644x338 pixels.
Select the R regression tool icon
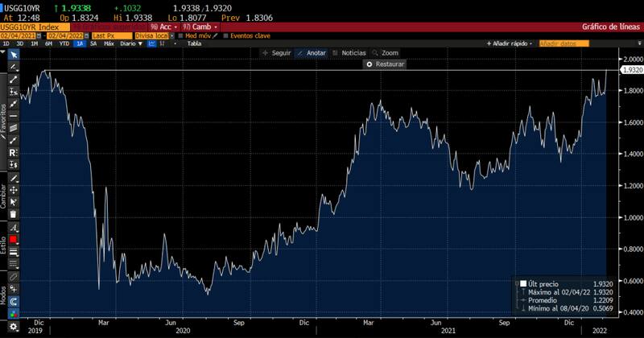(x=13, y=152)
